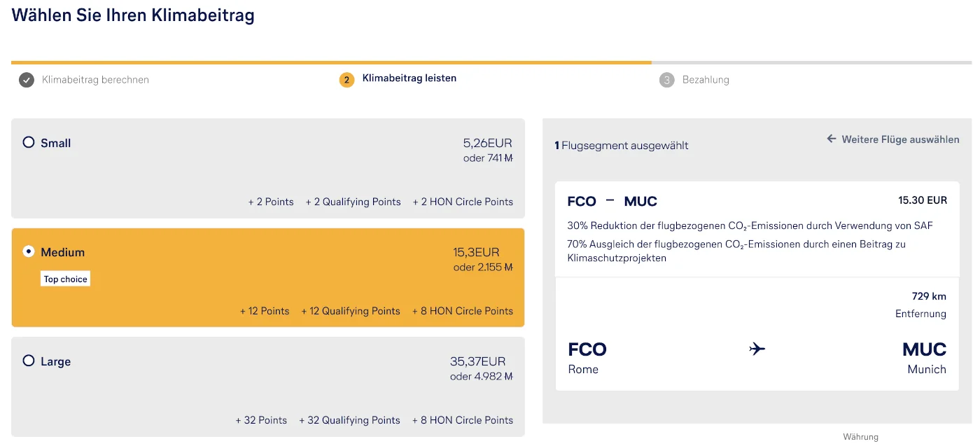Viewport: 980px width, 446px height.
Task: Click the step 3 Bezahlung circle icon
Action: [666, 80]
